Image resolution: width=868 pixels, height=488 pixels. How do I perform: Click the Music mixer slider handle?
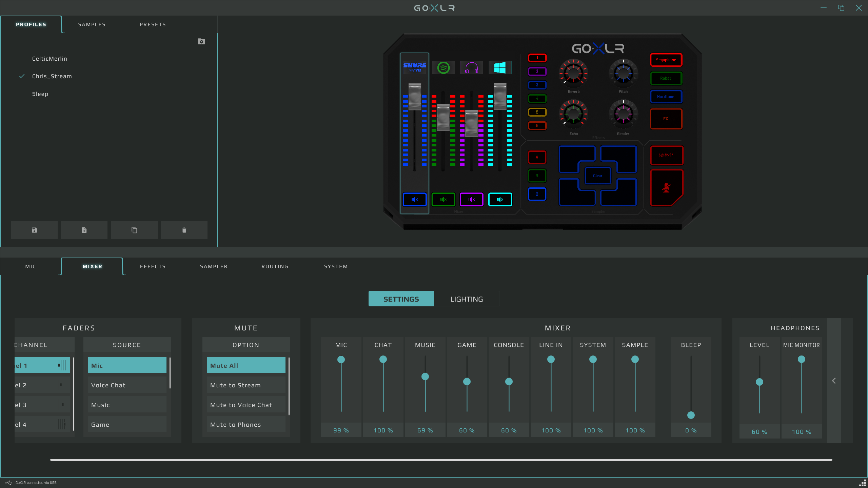[425, 377]
